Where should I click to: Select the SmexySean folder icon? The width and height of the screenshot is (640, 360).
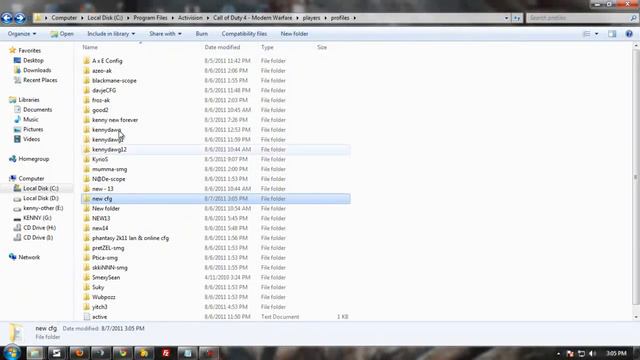[87, 277]
